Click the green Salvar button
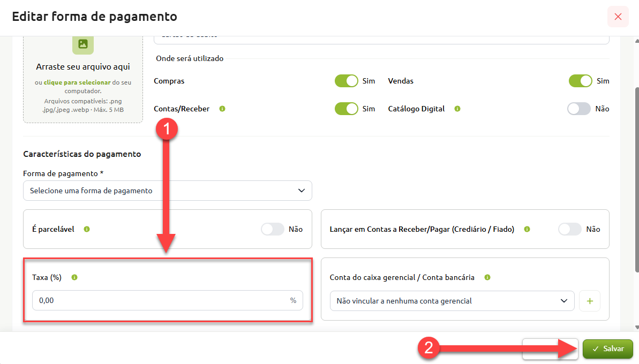Viewport: 639px width, 364px height. coord(607,349)
